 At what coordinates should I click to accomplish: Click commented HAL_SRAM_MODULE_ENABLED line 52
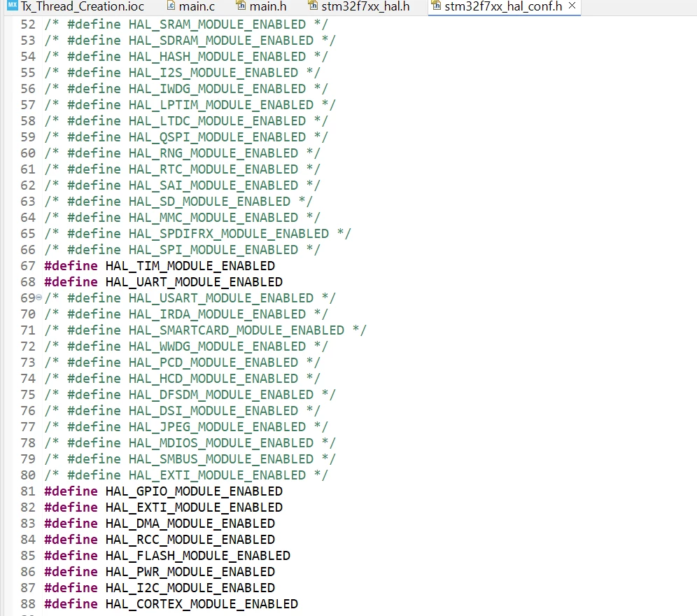[186, 24]
